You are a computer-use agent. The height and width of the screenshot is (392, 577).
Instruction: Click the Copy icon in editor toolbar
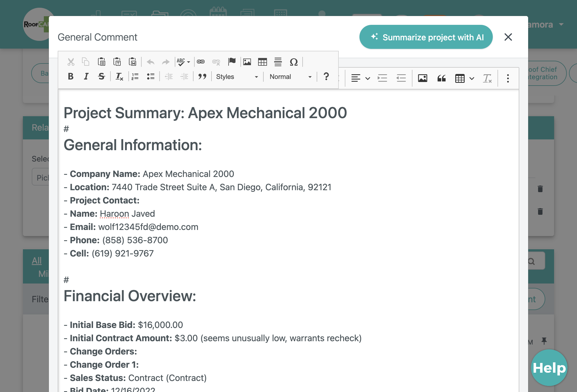click(86, 62)
